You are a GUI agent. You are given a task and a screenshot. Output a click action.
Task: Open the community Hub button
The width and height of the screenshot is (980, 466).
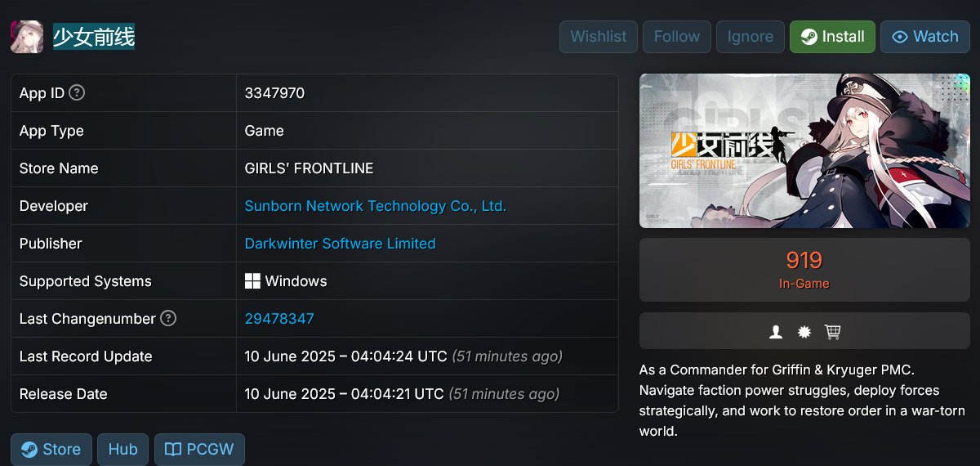coord(123,450)
